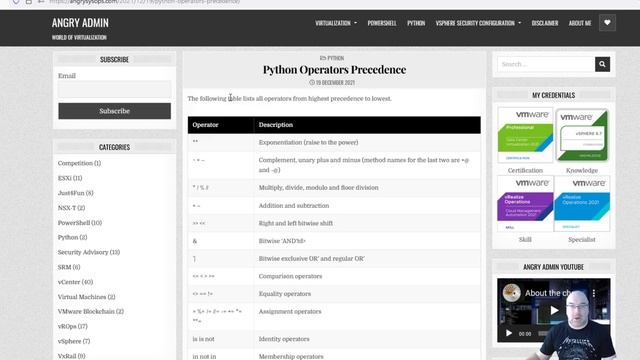The width and height of the screenshot is (640, 360).
Task: Play the Angry Admin YouTube video
Action: tap(554, 311)
